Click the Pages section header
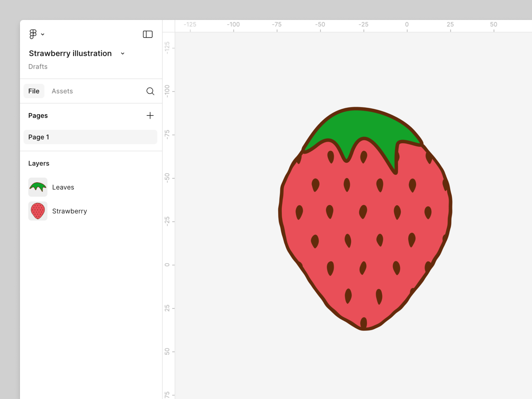 [x=38, y=116]
